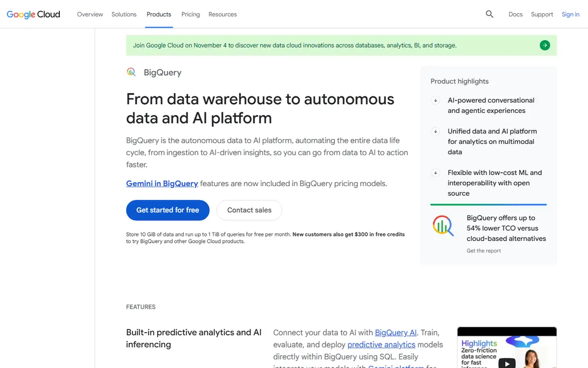Click 'Built-in predictive analytics and AI inferencing' heading
Viewport: 588px width, 368px height.
point(194,339)
